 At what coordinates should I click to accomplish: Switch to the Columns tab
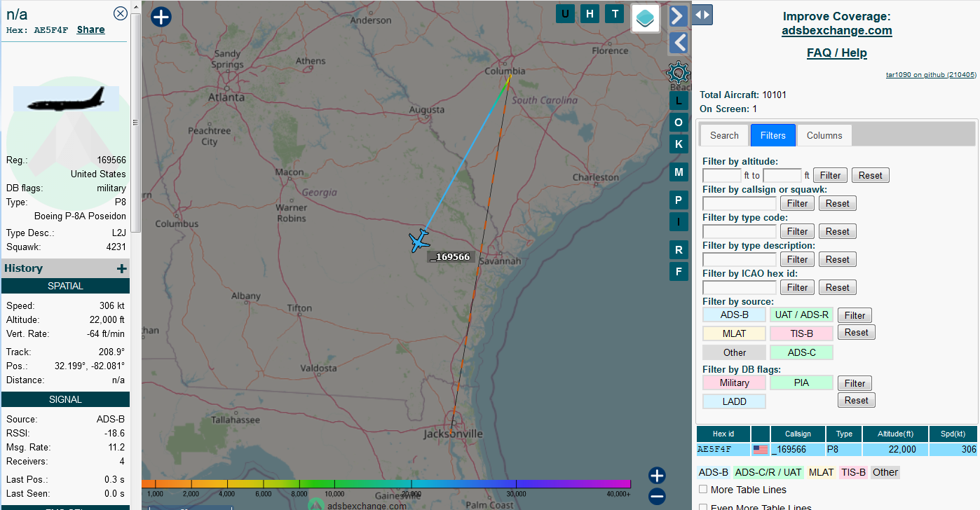point(824,135)
